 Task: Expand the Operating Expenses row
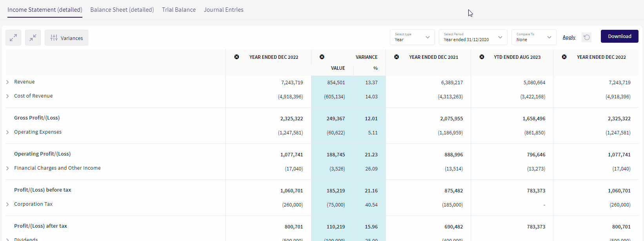[x=7, y=132]
